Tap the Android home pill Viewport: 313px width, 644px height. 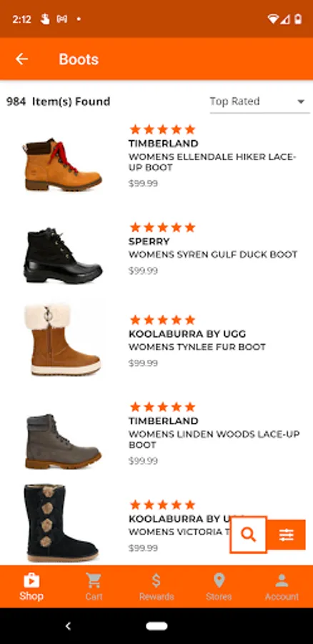(x=156, y=626)
